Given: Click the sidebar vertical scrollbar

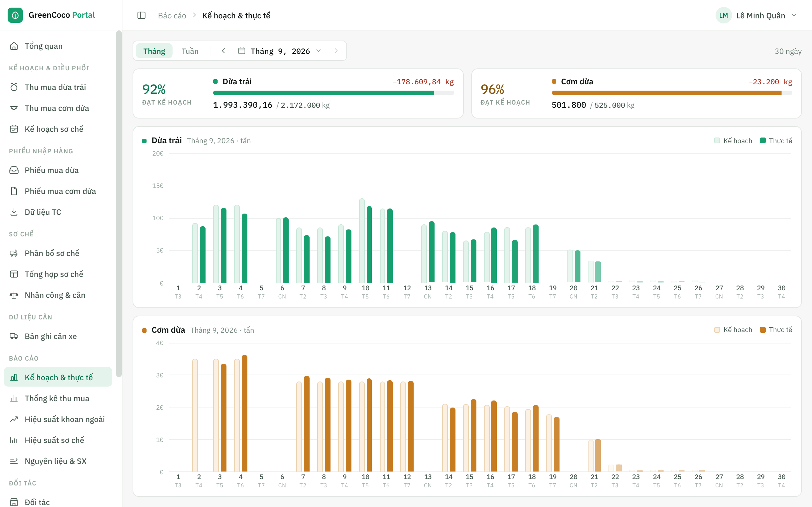Looking at the screenshot, I should 119,203.
